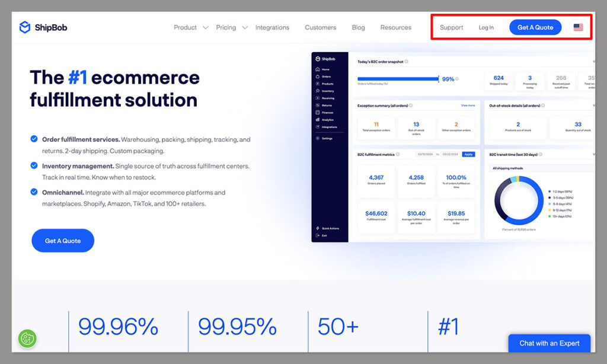Image resolution: width=607 pixels, height=364 pixels.
Task: Open the Pricing navigation item
Action: click(226, 27)
